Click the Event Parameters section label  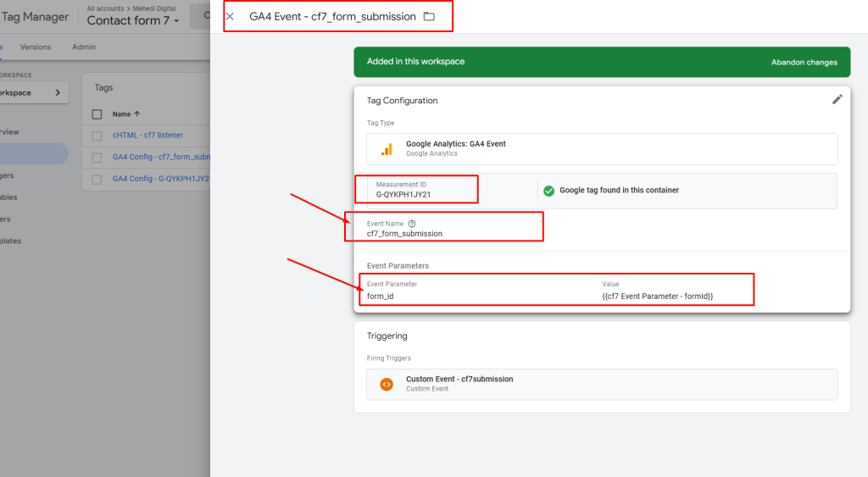click(x=398, y=266)
